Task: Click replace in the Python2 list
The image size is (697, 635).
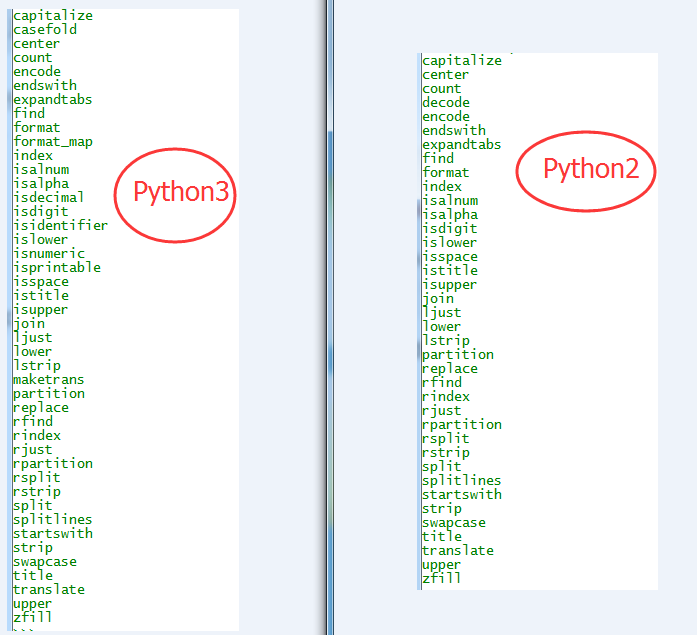Action: point(450,368)
